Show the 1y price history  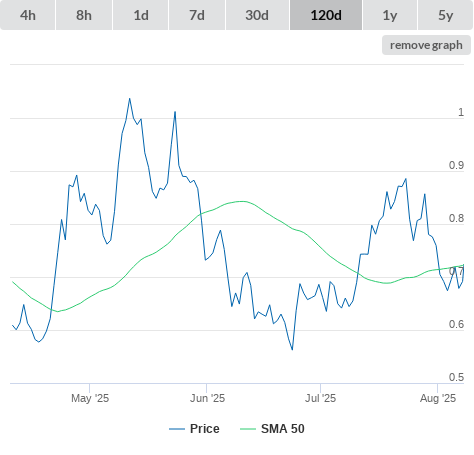point(390,15)
